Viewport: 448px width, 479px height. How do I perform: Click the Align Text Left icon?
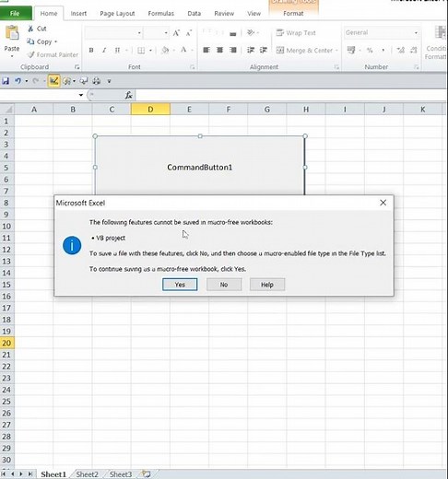206,50
